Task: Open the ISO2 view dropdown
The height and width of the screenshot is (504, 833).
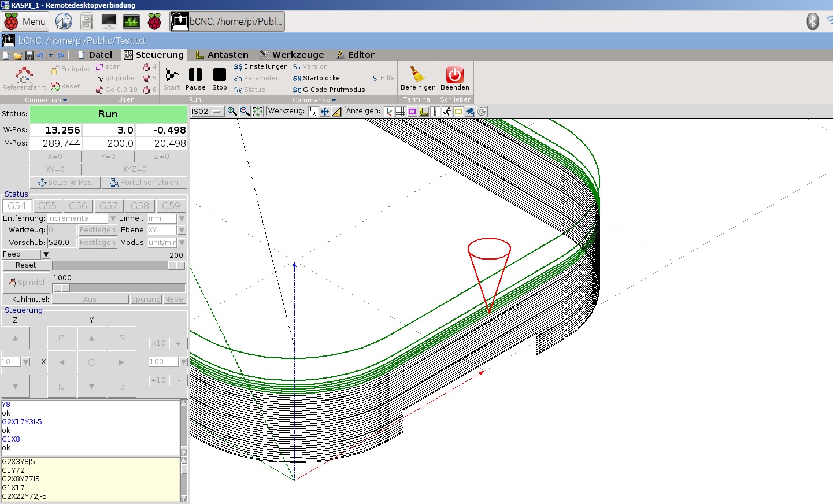Action: click(x=207, y=111)
